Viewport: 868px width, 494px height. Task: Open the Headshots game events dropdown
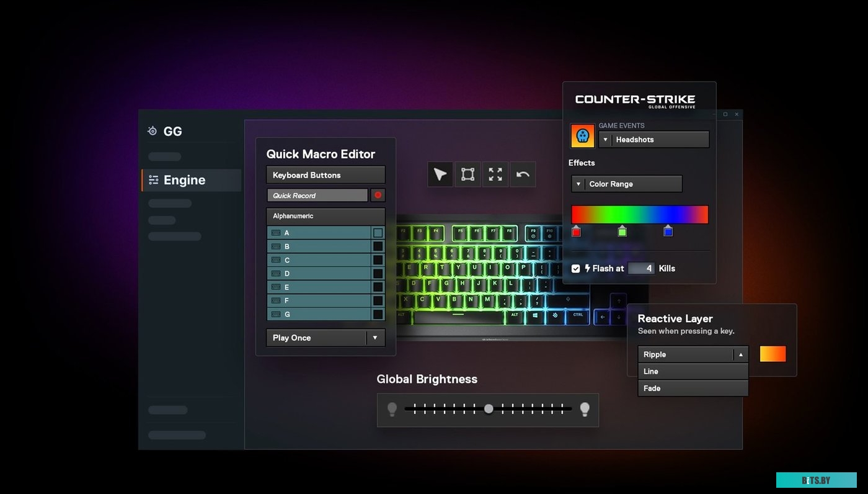click(653, 140)
